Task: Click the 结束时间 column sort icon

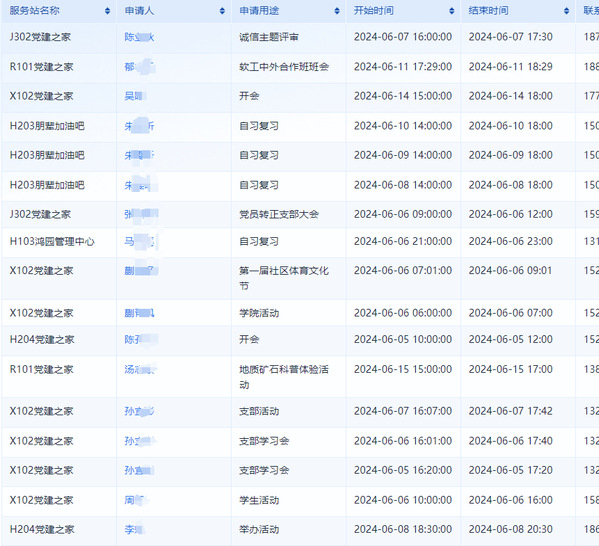Action: click(567, 11)
